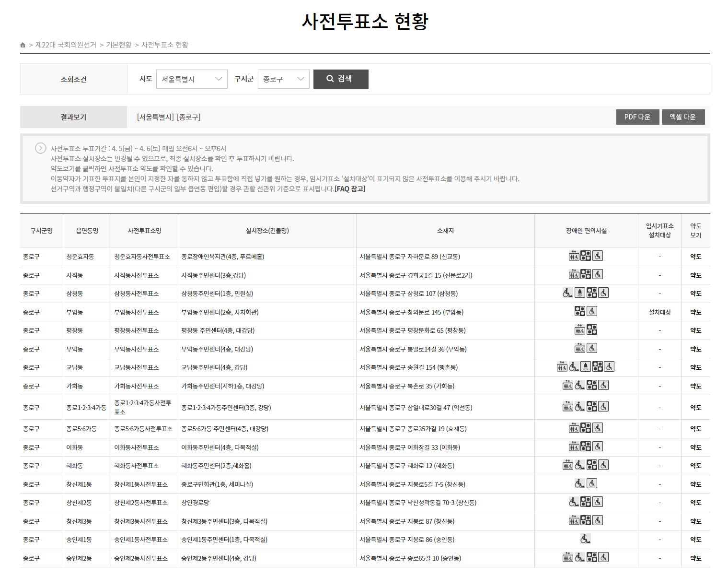728x576 pixels.
Task: Open the 약도 map for 가회동
Action: 696,386
